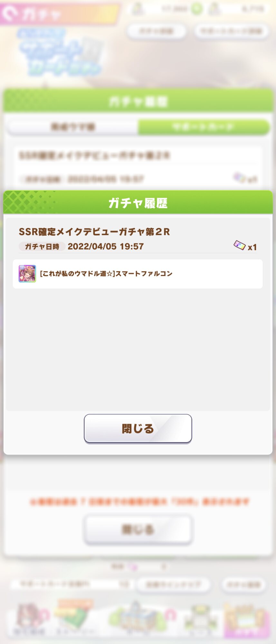Select the スマートファルコン card name row
The width and height of the screenshot is (276, 644).
138,274
